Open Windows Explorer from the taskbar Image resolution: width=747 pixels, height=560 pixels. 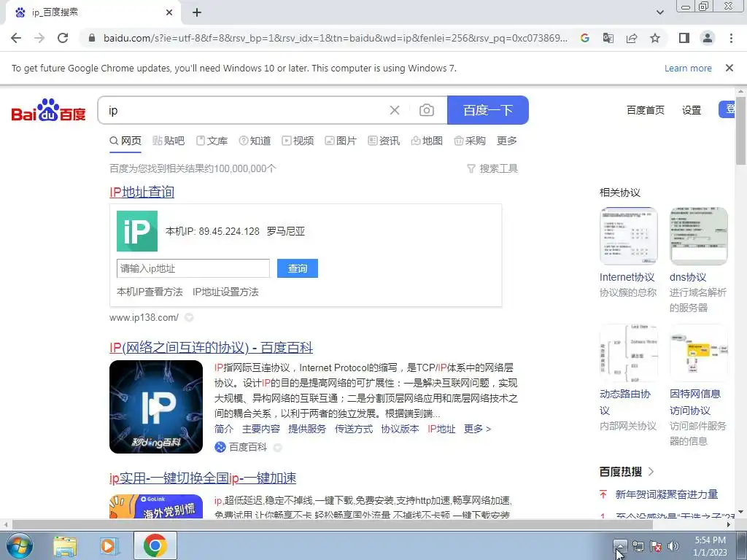pos(65,545)
